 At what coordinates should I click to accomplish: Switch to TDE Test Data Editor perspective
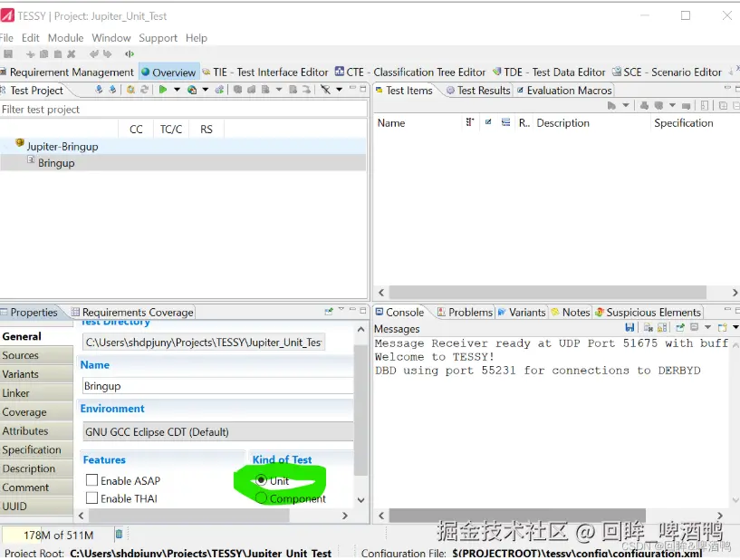click(x=548, y=72)
